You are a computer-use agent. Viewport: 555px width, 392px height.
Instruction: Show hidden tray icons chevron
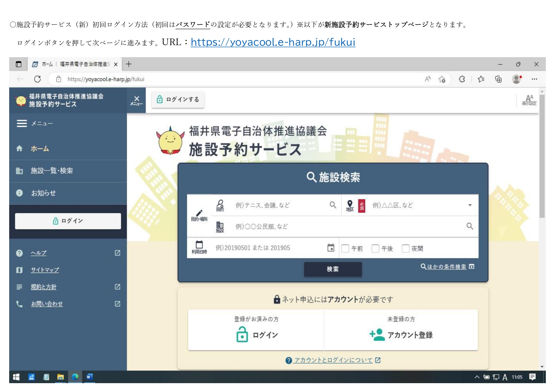tap(477, 377)
